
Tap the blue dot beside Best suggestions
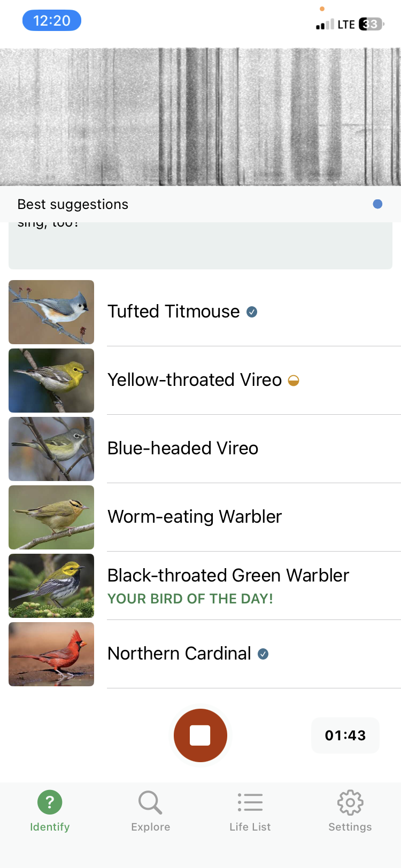pyautogui.click(x=377, y=204)
